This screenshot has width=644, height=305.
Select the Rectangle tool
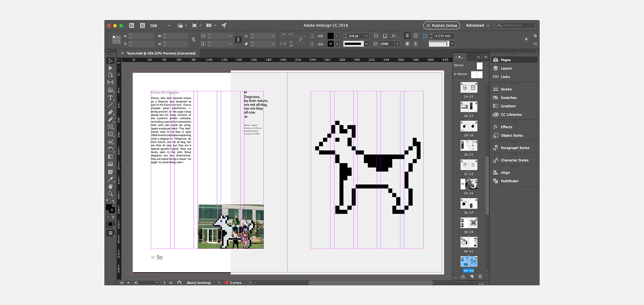click(x=110, y=134)
